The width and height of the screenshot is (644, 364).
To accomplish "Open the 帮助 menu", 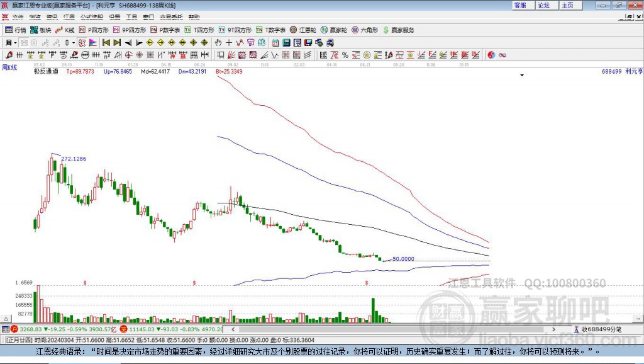I will point(194,17).
